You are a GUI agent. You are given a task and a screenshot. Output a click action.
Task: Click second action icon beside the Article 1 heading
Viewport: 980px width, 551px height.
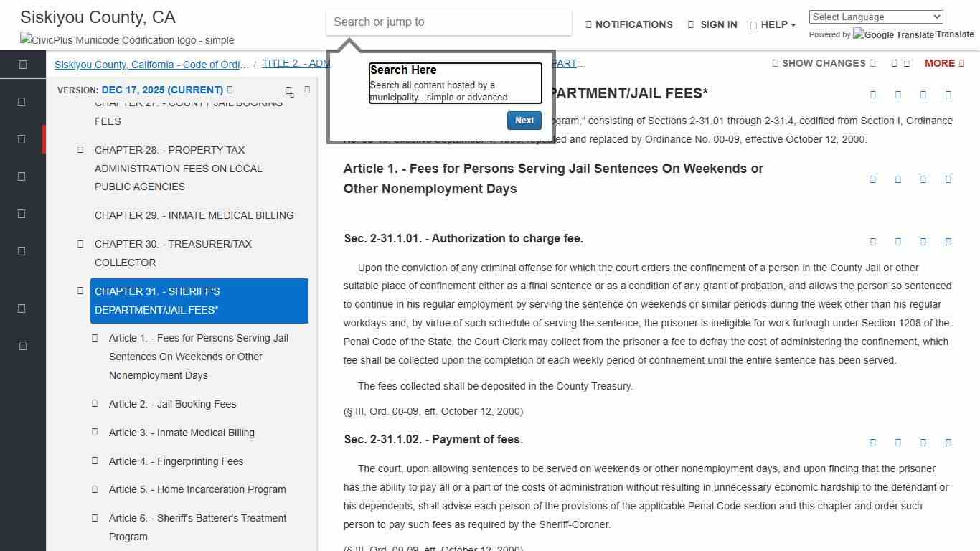click(898, 179)
